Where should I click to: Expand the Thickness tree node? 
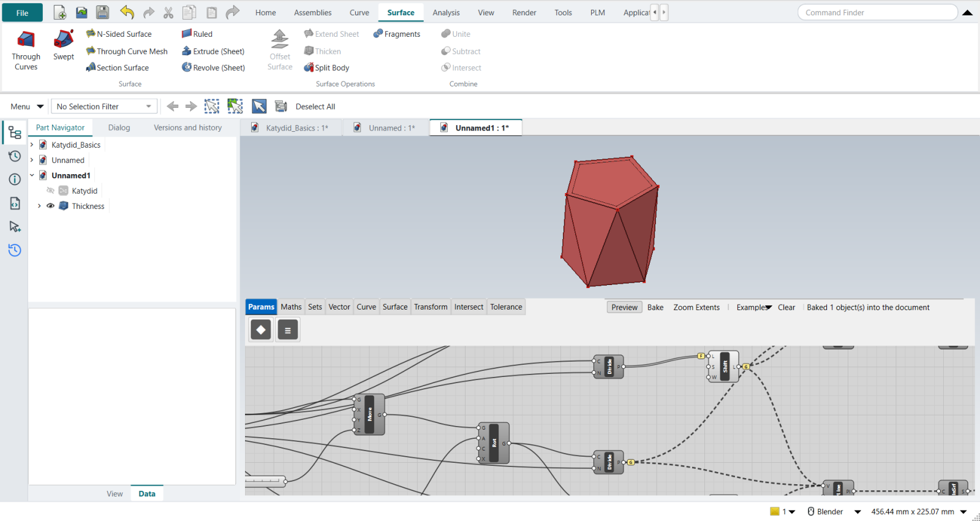click(40, 206)
